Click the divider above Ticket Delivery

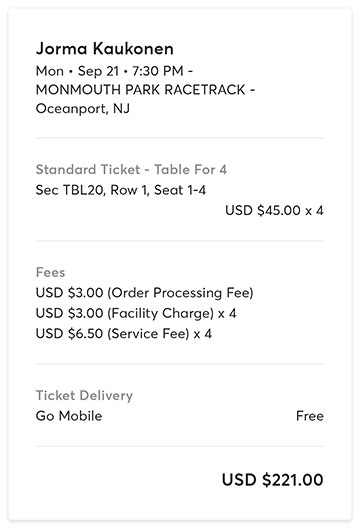[x=180, y=364]
